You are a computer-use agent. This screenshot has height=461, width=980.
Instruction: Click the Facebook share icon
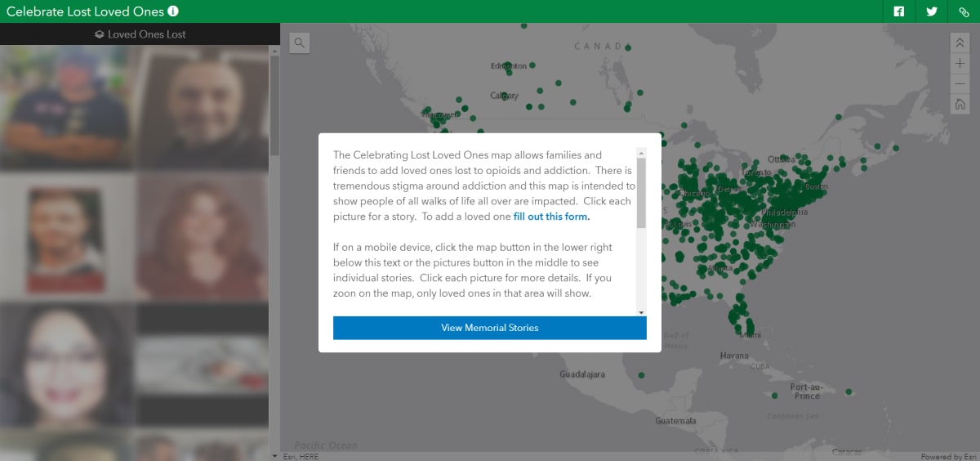pyautogui.click(x=899, y=11)
